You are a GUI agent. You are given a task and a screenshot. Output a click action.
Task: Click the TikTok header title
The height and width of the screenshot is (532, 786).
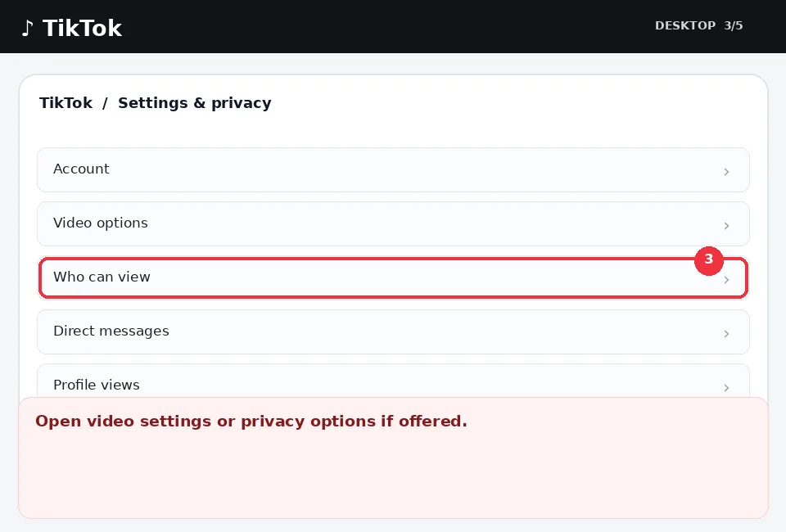[x=82, y=28]
